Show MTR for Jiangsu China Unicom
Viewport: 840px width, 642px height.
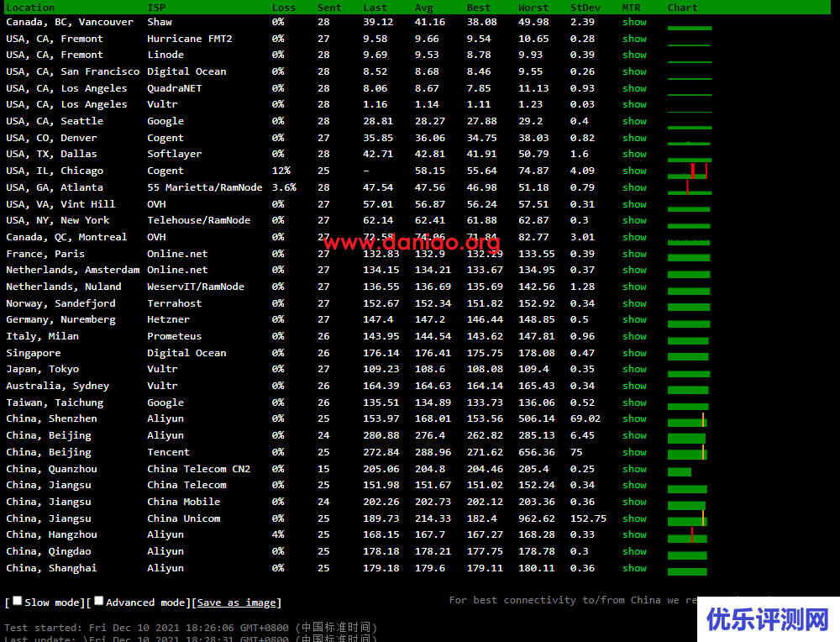click(x=634, y=518)
